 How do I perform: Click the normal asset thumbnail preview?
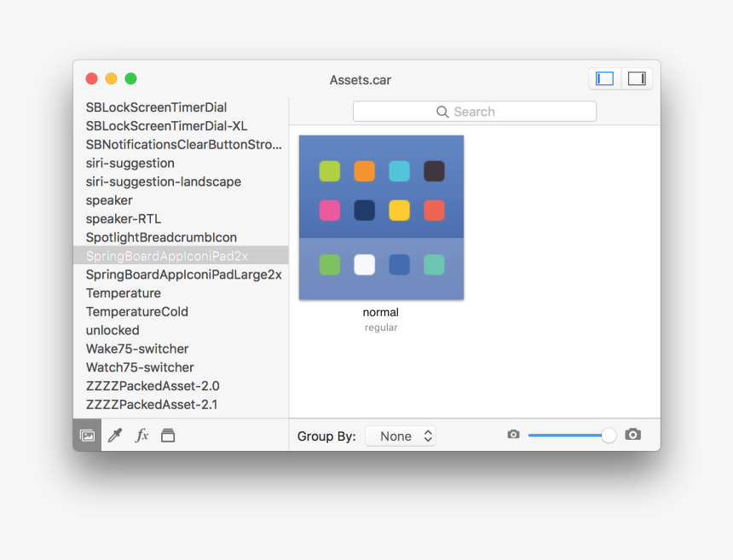tap(380, 217)
